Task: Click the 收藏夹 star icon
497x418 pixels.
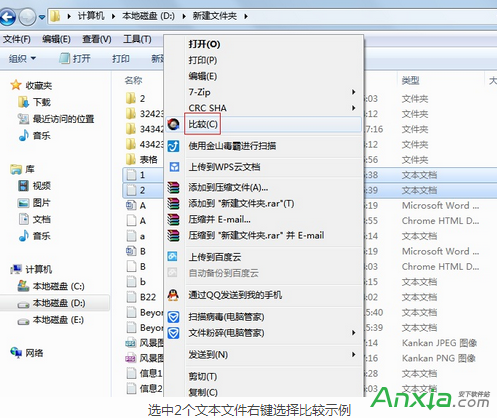Action: pyautogui.click(x=16, y=85)
